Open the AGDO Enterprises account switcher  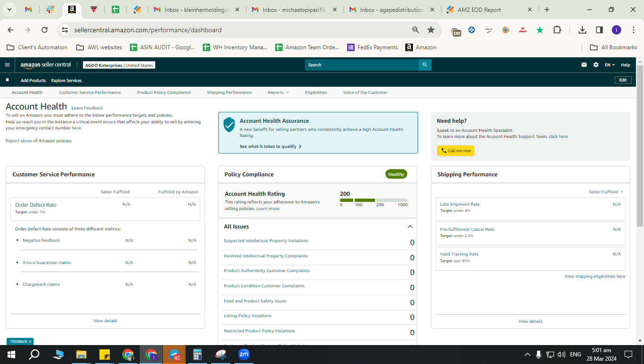coord(119,65)
